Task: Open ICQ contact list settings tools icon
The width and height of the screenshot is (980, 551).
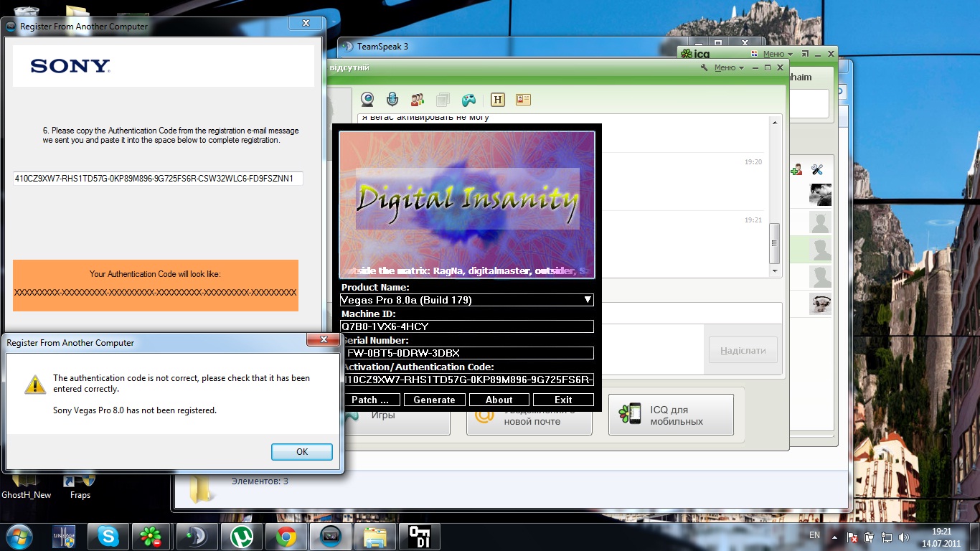Action: coord(817,170)
